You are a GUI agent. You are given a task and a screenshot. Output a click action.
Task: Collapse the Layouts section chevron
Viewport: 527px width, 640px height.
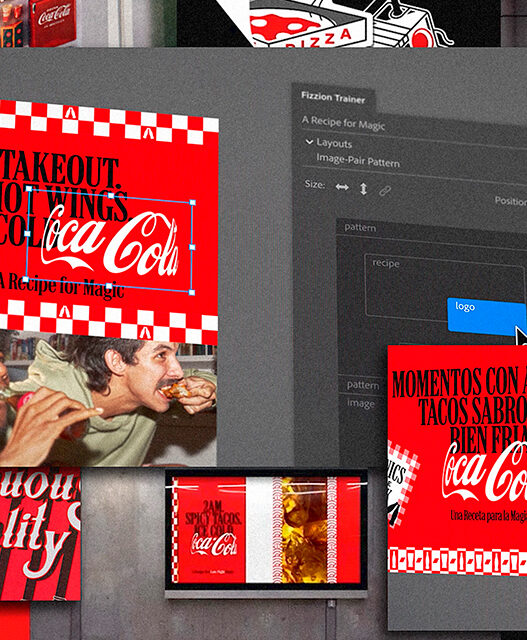(x=309, y=142)
